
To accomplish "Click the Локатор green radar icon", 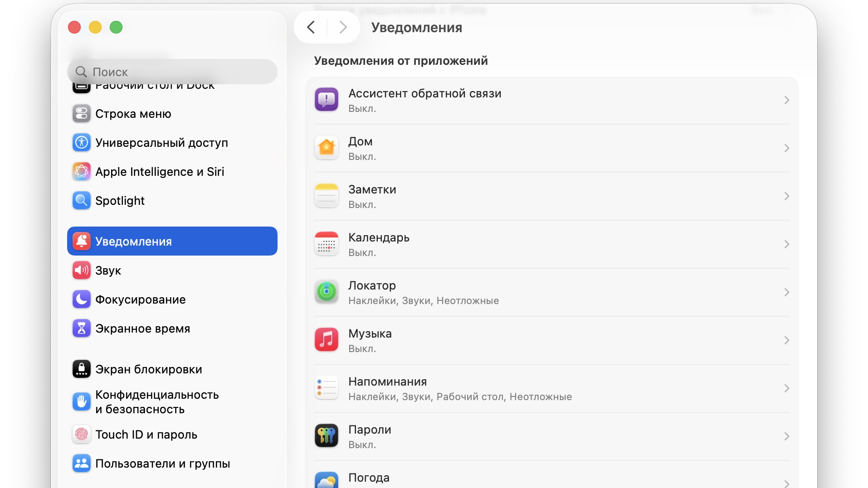I will [327, 292].
